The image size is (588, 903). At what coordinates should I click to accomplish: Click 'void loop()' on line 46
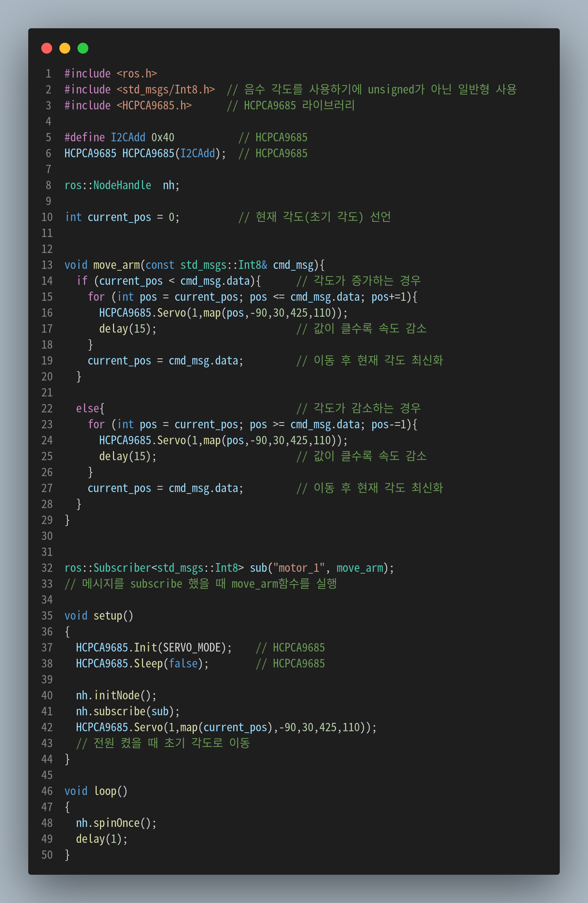[96, 791]
